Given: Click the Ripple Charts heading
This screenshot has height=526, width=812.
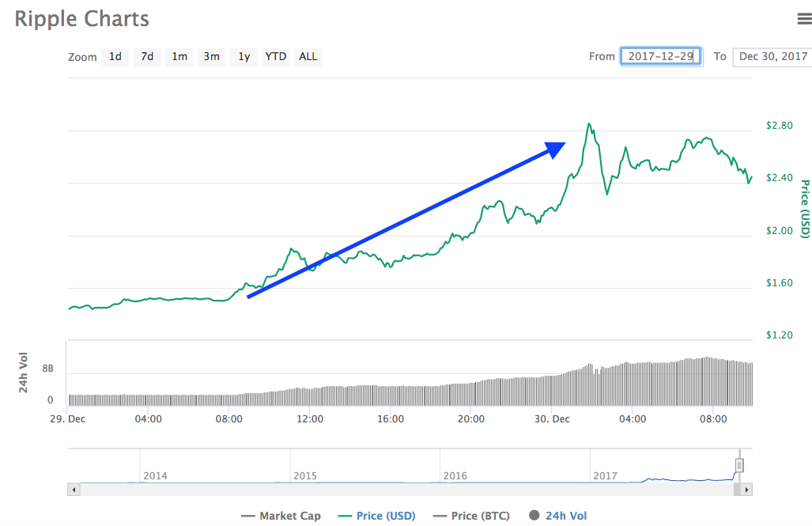Looking at the screenshot, I should pyautogui.click(x=81, y=19).
